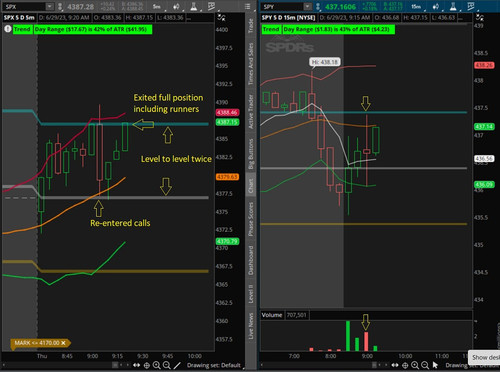Click pan arrows icon on SPY chart

point(395,365)
